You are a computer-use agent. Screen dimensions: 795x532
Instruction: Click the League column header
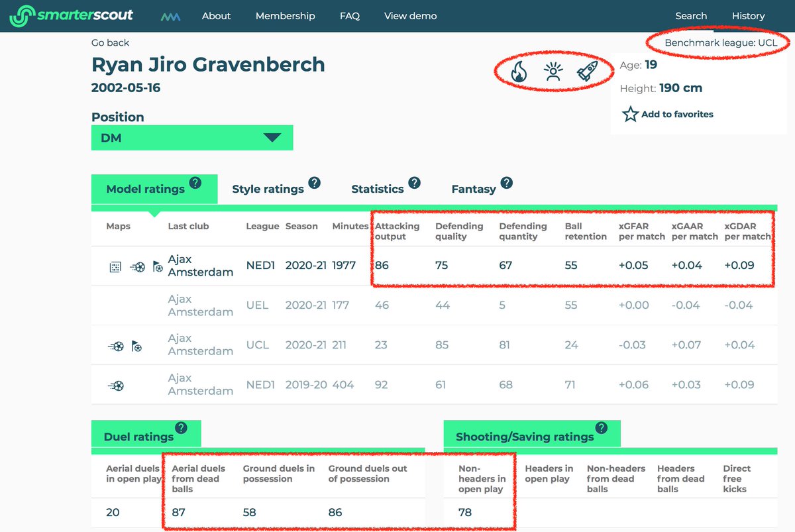coord(262,226)
